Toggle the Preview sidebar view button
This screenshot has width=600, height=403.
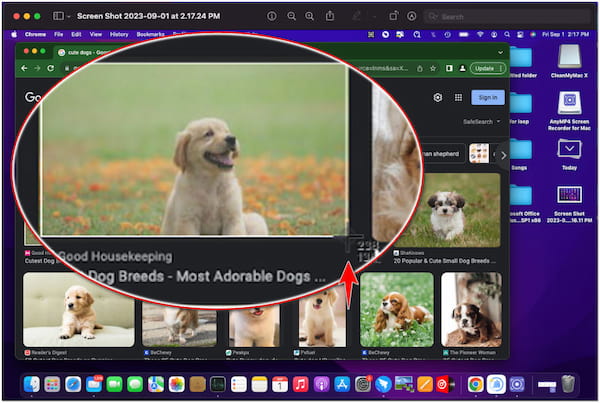(58, 16)
